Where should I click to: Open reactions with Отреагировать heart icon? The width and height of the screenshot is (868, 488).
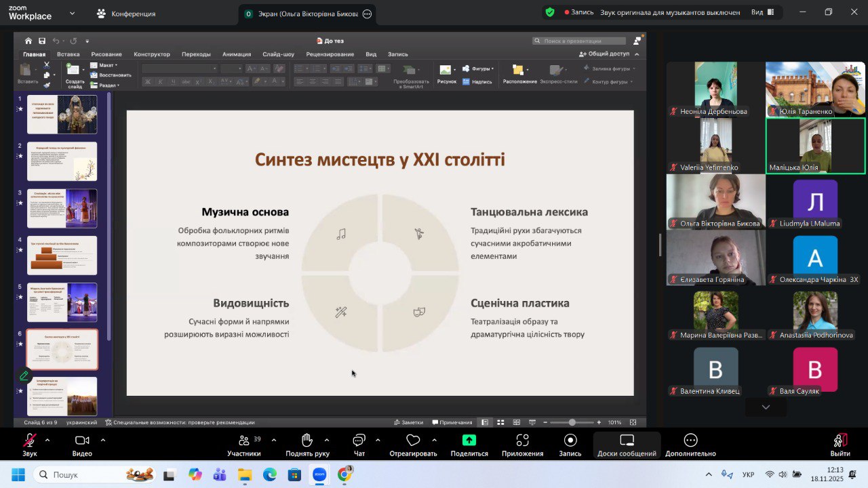(x=413, y=441)
